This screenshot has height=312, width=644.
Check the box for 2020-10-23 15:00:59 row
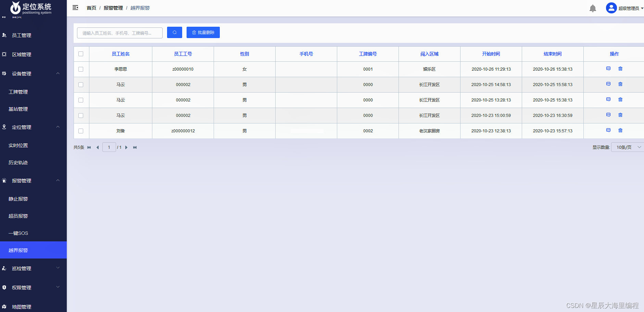coord(81,116)
